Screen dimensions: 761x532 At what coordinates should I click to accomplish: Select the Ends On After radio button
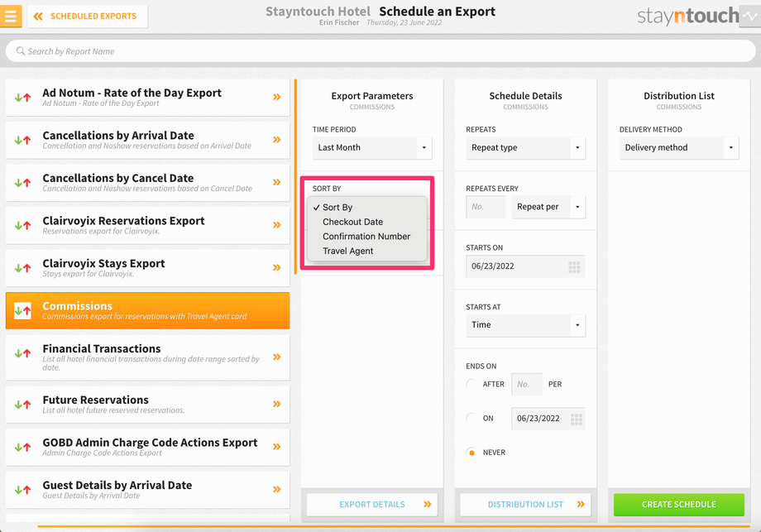471,385
